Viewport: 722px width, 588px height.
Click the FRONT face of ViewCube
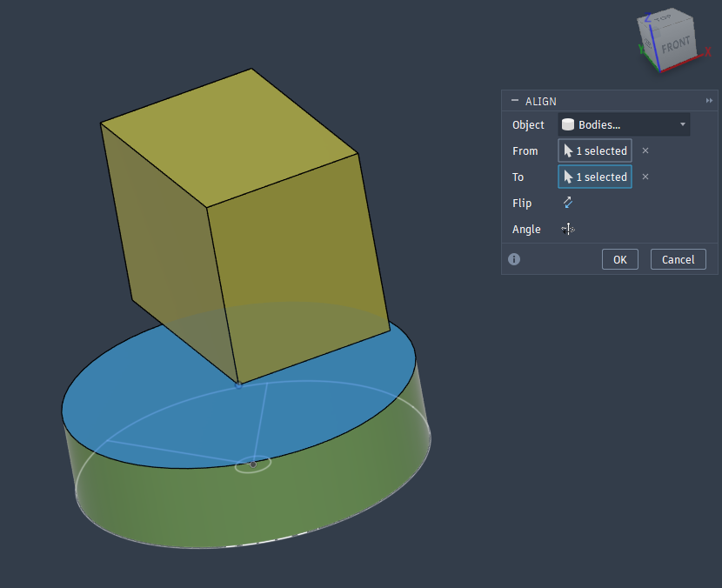677,46
